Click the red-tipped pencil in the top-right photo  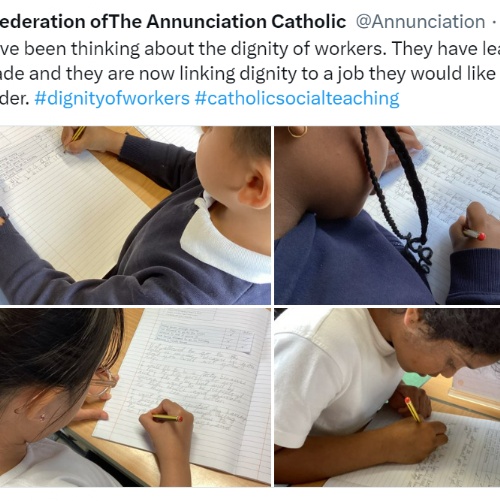[x=475, y=235]
